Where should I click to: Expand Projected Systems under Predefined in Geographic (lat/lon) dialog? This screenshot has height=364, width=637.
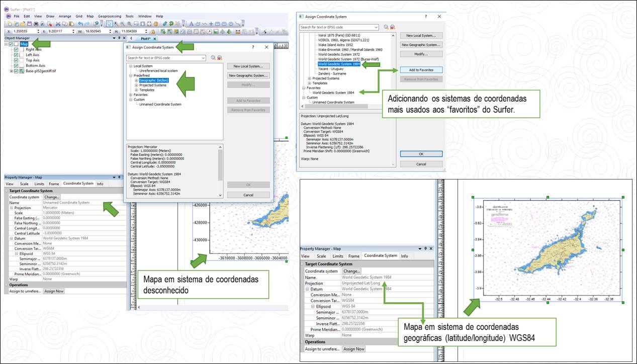[x=136, y=85]
